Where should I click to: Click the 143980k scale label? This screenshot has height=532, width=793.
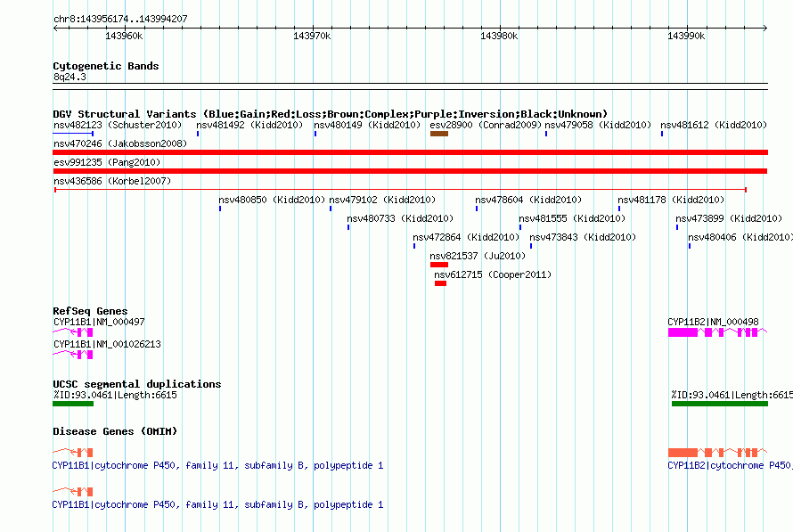point(499,36)
